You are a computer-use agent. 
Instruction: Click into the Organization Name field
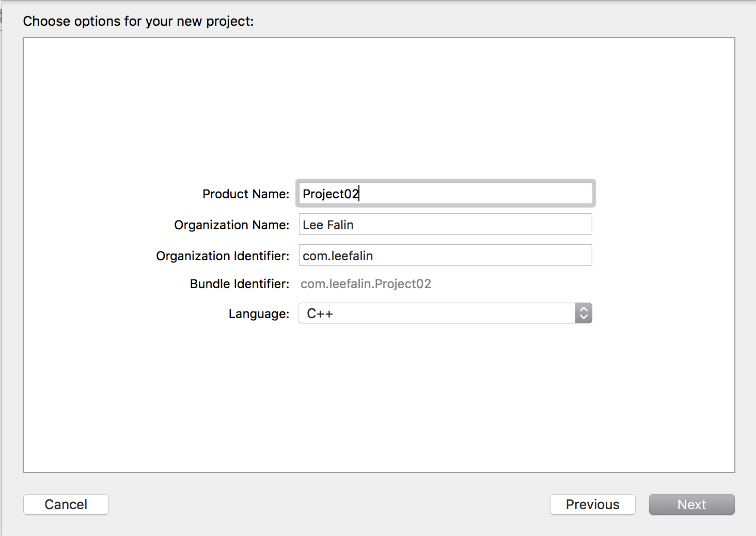[445, 225]
